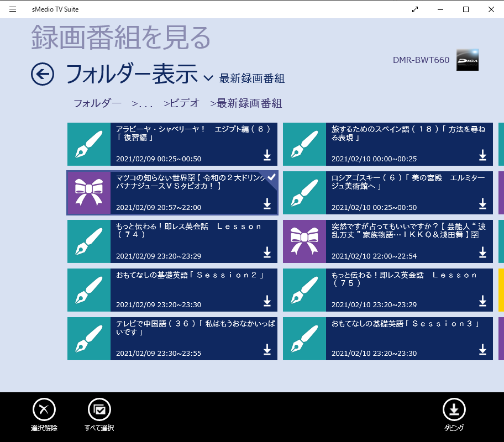
Task: Click the 最新録画番組 breadcrumb item
Action: click(246, 103)
